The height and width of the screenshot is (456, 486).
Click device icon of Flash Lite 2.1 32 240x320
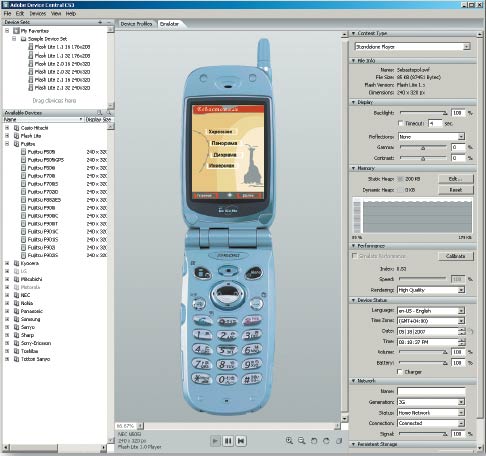point(31,88)
